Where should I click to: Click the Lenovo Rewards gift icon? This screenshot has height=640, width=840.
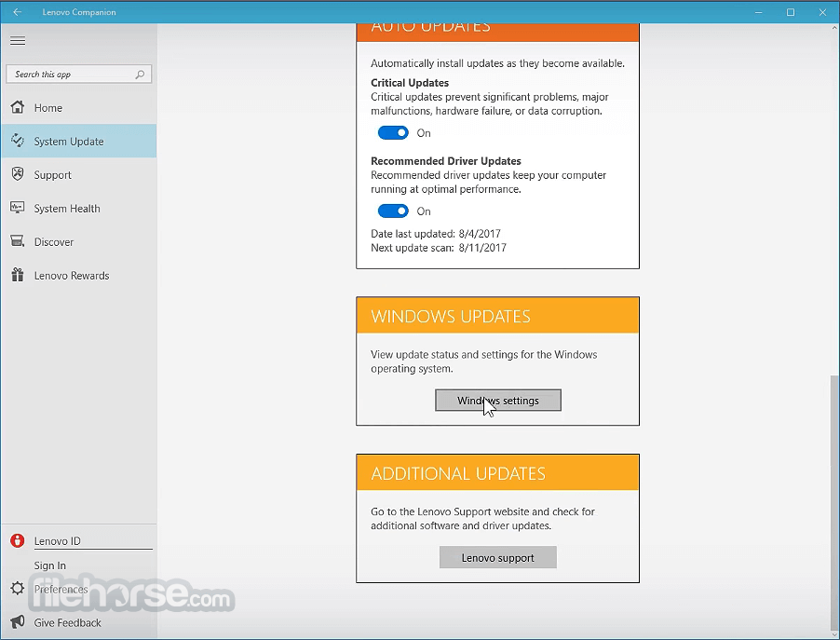18,275
